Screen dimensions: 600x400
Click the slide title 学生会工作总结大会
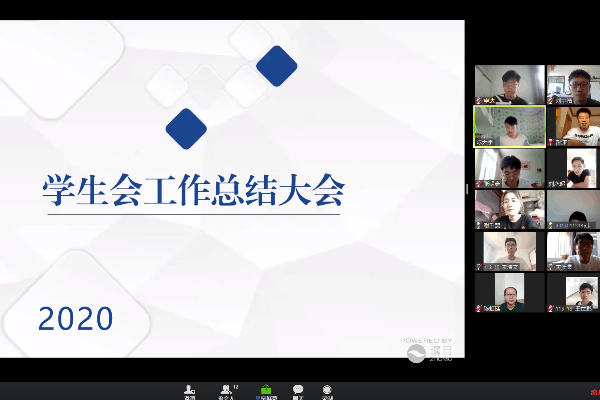(x=192, y=189)
